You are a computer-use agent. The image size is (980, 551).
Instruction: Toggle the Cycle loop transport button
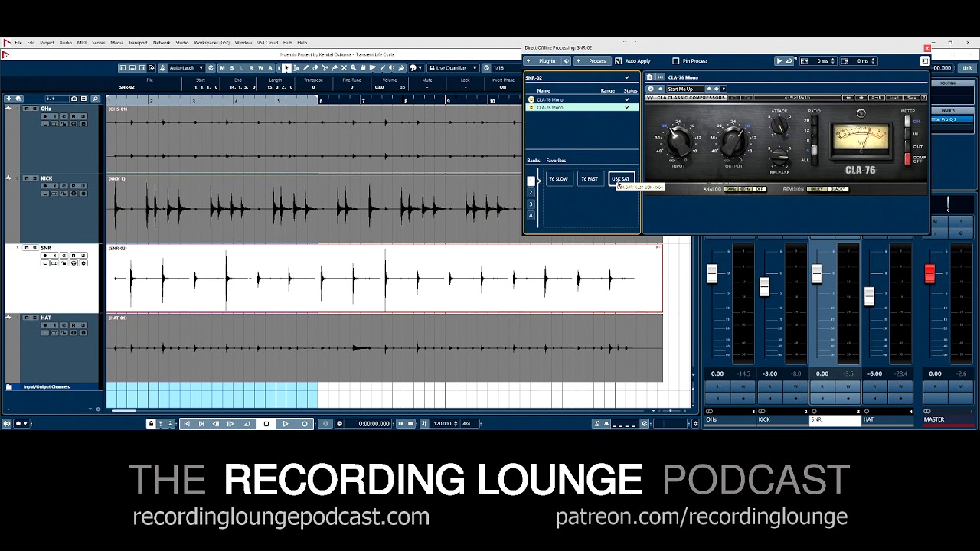[x=247, y=424]
